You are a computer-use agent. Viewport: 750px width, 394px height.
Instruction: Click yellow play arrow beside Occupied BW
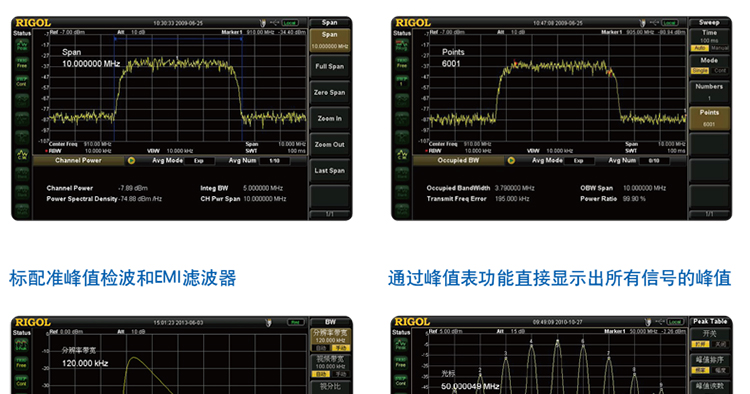511,161
